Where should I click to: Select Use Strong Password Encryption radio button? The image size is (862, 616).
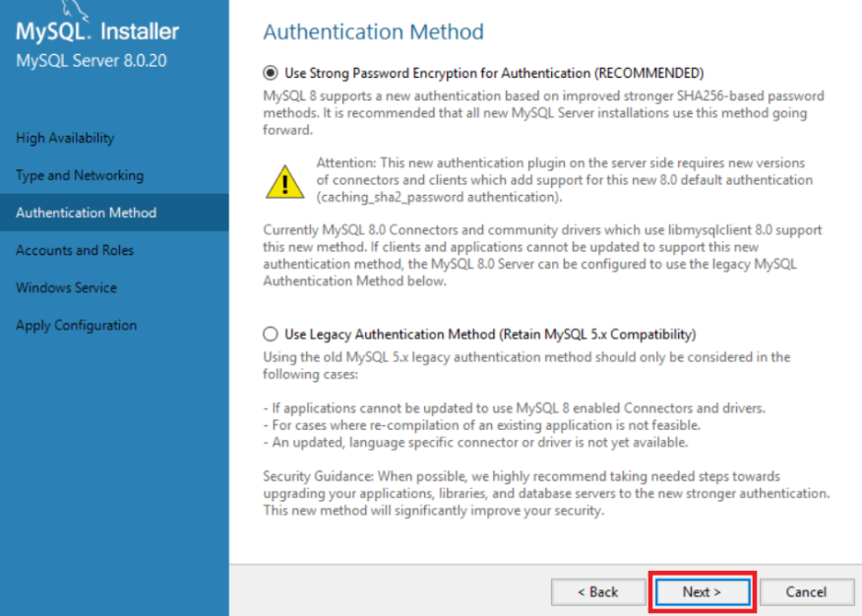270,73
